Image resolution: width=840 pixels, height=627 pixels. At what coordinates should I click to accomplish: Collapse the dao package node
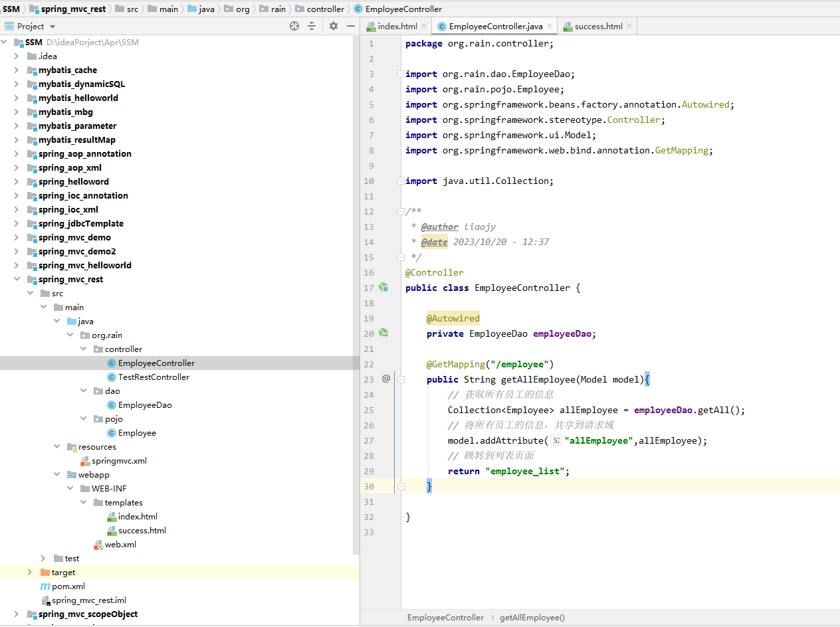(83, 391)
